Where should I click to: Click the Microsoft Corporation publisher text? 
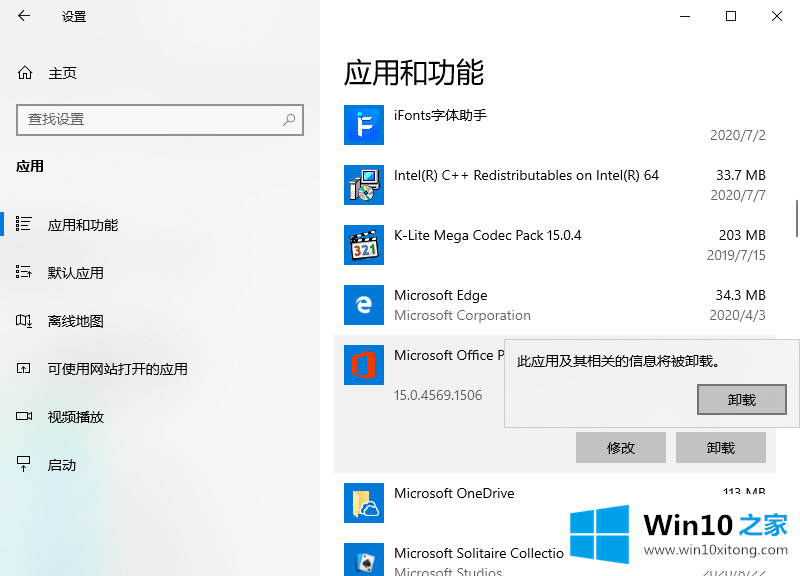[462, 315]
